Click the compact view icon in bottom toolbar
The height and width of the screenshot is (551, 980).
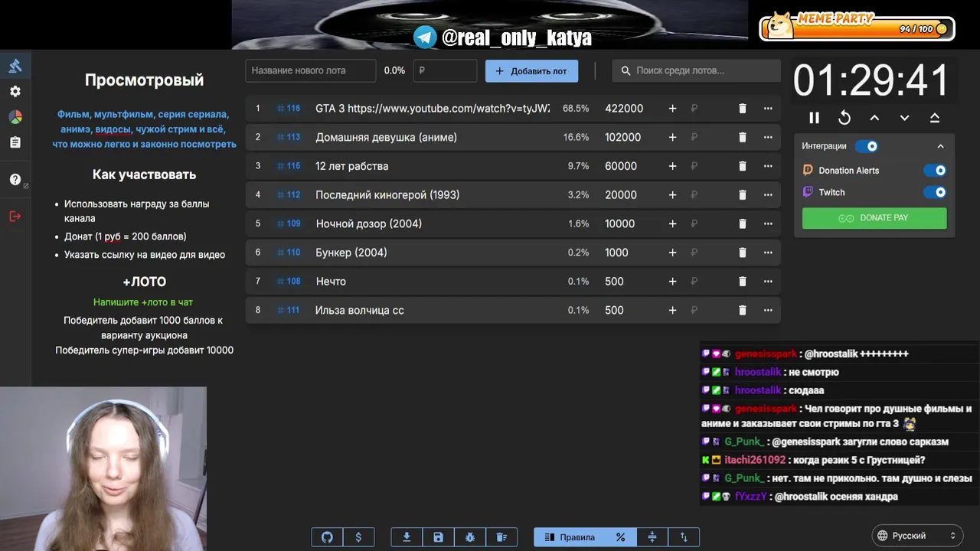[652, 537]
